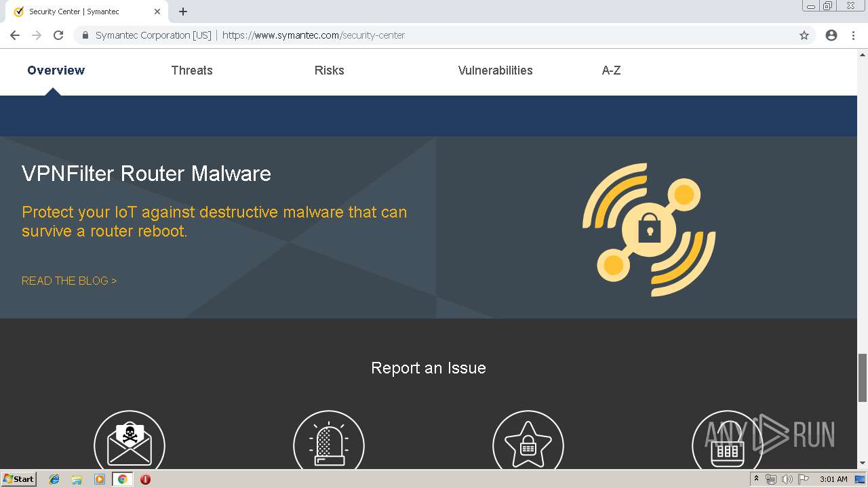Open a new browser tab
This screenshot has width=868, height=488.
pos(183,12)
